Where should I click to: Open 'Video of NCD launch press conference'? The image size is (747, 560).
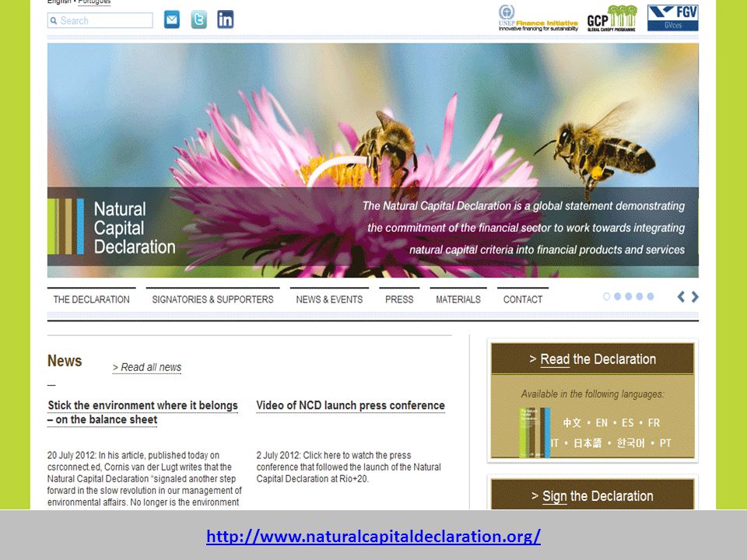351,405
